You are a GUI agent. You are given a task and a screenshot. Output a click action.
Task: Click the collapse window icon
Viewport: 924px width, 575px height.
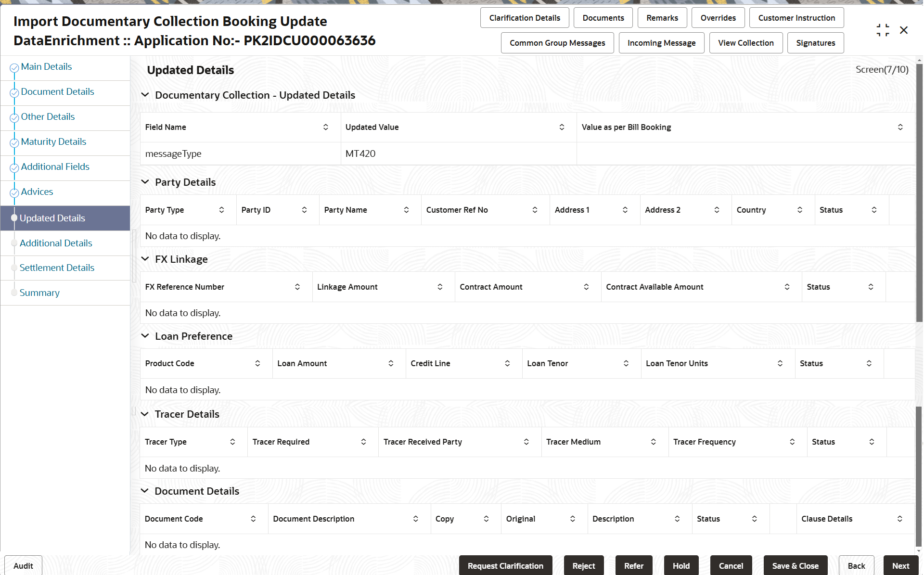pyautogui.click(x=883, y=30)
